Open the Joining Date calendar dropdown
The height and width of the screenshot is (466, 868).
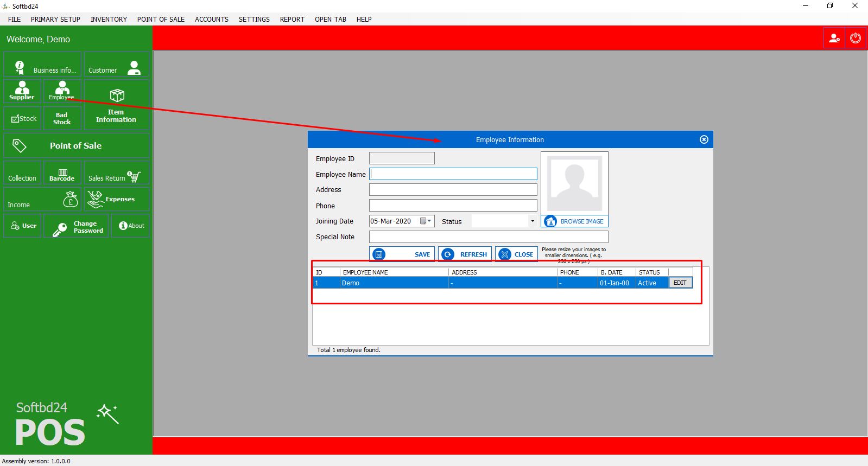(x=427, y=221)
